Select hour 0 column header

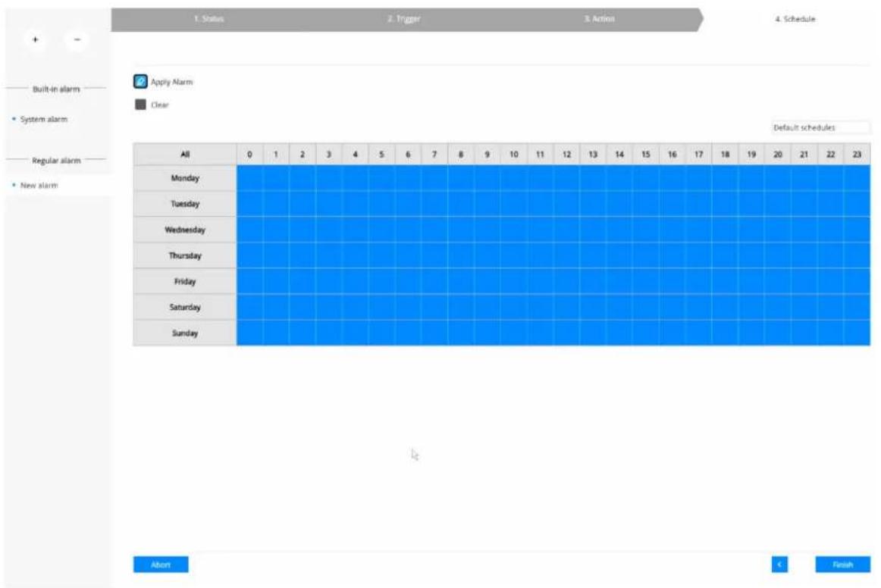tap(249, 155)
